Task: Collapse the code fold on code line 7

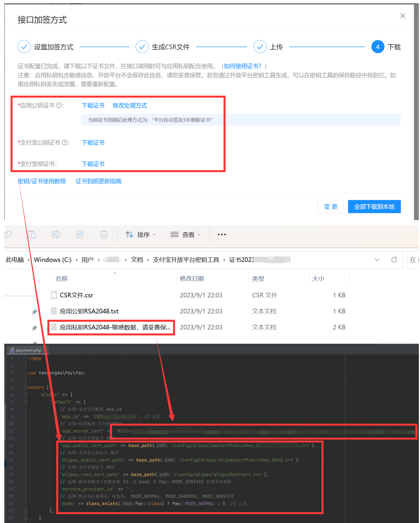Action: pyautogui.click(x=26, y=402)
